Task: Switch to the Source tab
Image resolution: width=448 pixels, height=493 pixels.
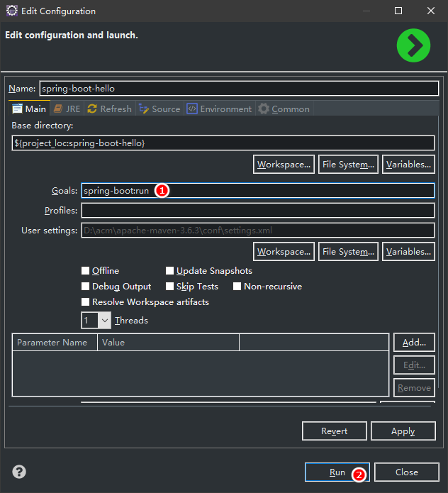Action: (159, 109)
